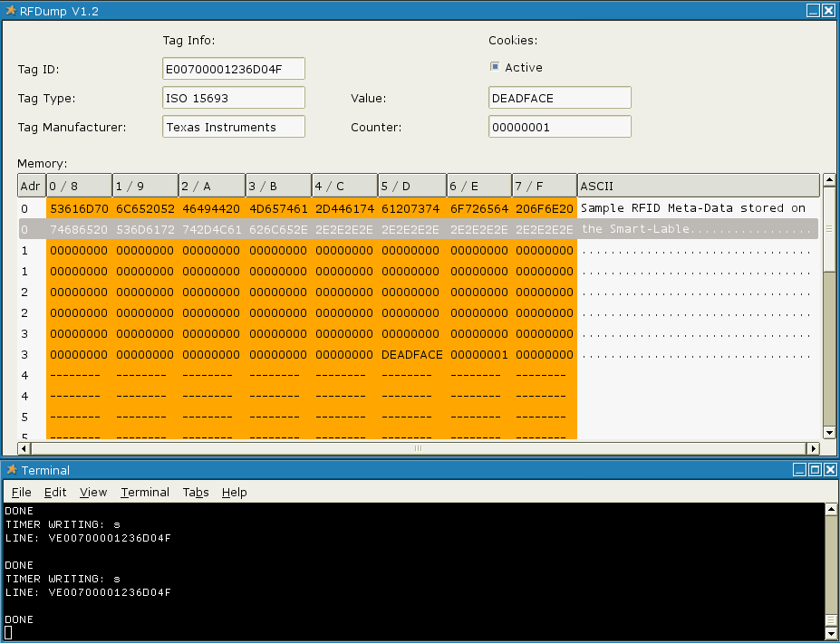The width and height of the screenshot is (840, 643).
Task: Click the ASCII column header
Action: pos(699,186)
